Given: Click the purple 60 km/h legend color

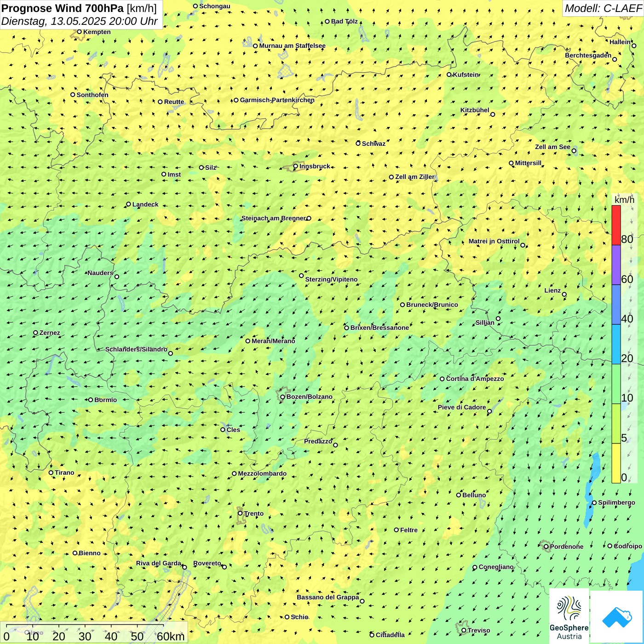Looking at the screenshot, I should (616, 265).
